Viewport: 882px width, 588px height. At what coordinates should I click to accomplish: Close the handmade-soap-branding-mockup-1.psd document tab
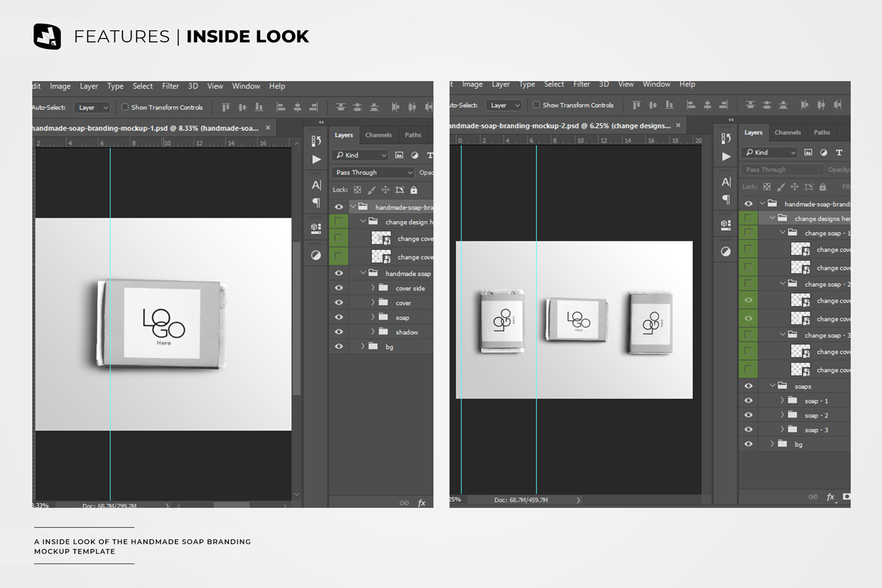click(268, 128)
